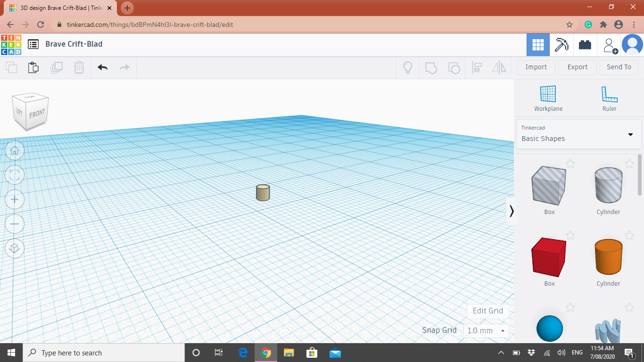This screenshot has height=362, width=644.
Task: Zoom out with the minus icon
Action: coord(15,223)
